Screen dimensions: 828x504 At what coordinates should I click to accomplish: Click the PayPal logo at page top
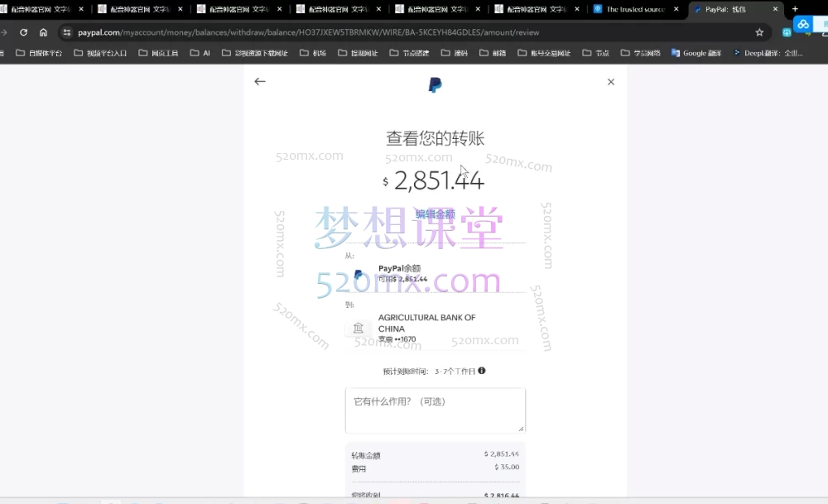435,84
